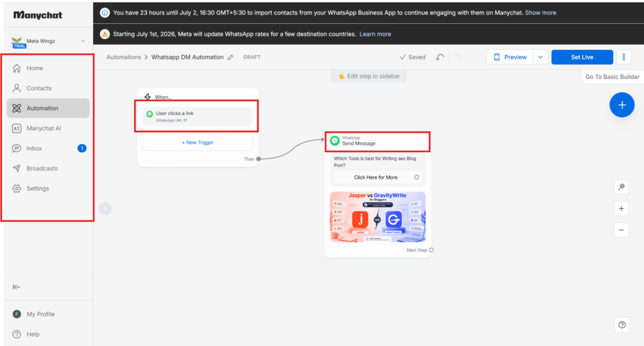Click the Broadcasts paper plane icon
This screenshot has width=644, height=346.
(x=16, y=169)
